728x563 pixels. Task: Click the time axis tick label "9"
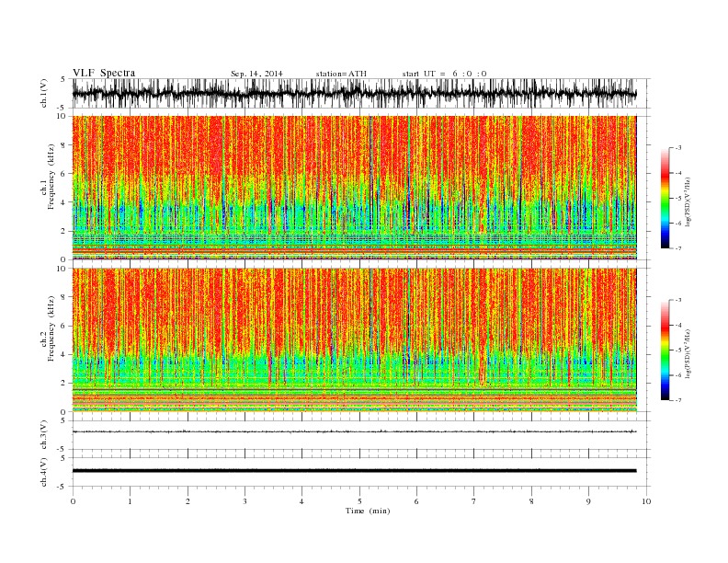tap(588, 501)
